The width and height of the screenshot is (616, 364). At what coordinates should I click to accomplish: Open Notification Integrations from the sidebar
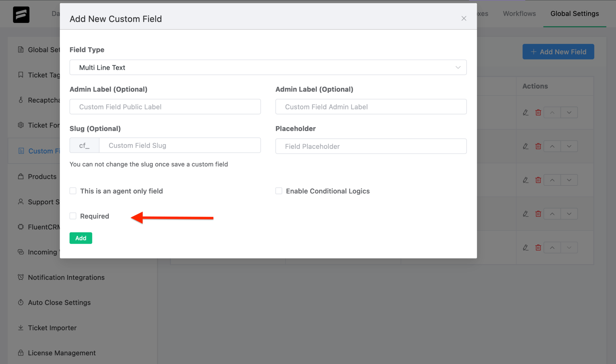tap(66, 277)
